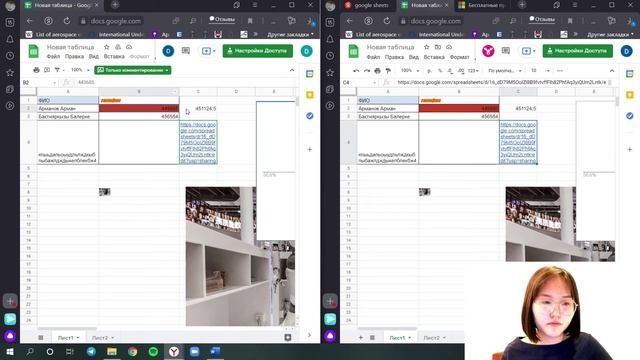Viewport: 640px width, 360px height.
Task: Open zoom 100% dropdown in left window
Action: (80, 70)
